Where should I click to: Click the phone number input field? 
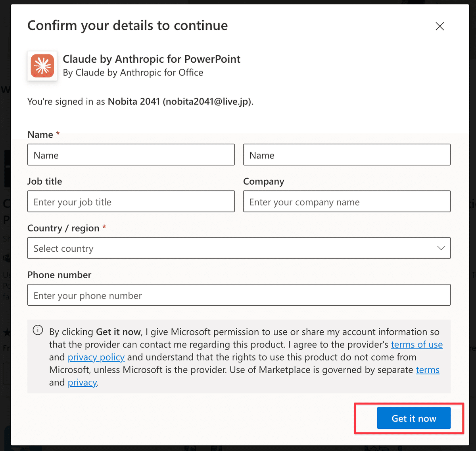pos(238,295)
